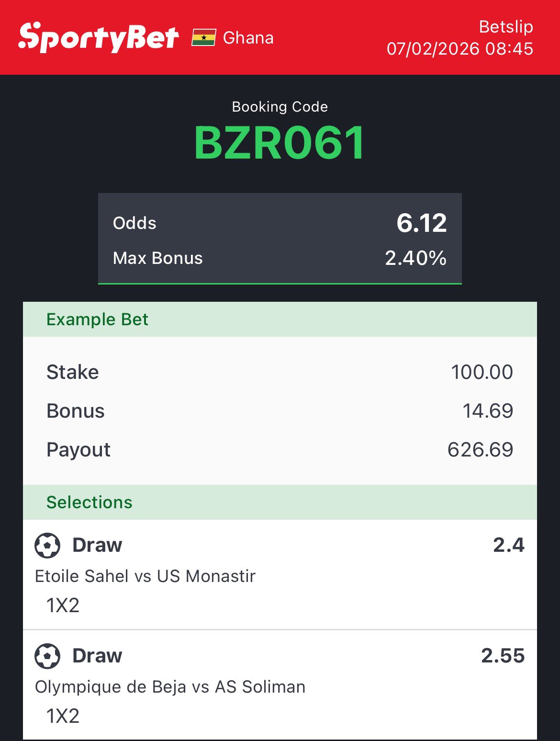
Task: Click the Betslip header label
Action: 506,27
